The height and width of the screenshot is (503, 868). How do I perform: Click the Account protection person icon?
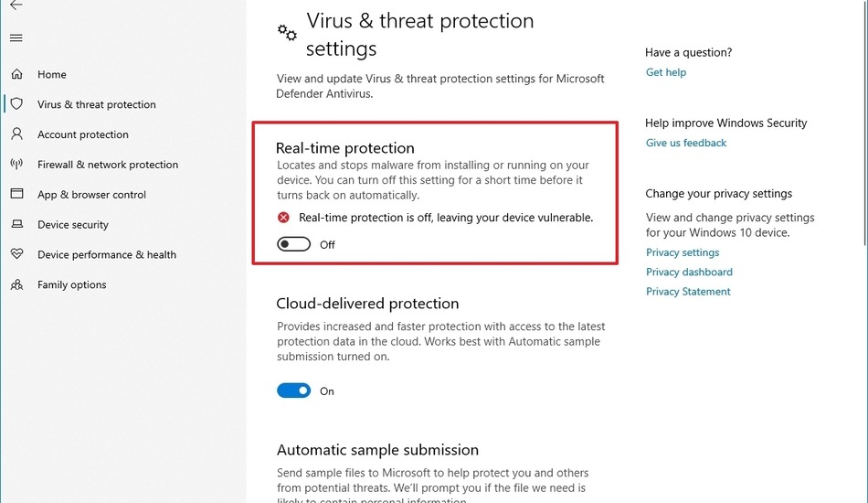click(x=16, y=134)
